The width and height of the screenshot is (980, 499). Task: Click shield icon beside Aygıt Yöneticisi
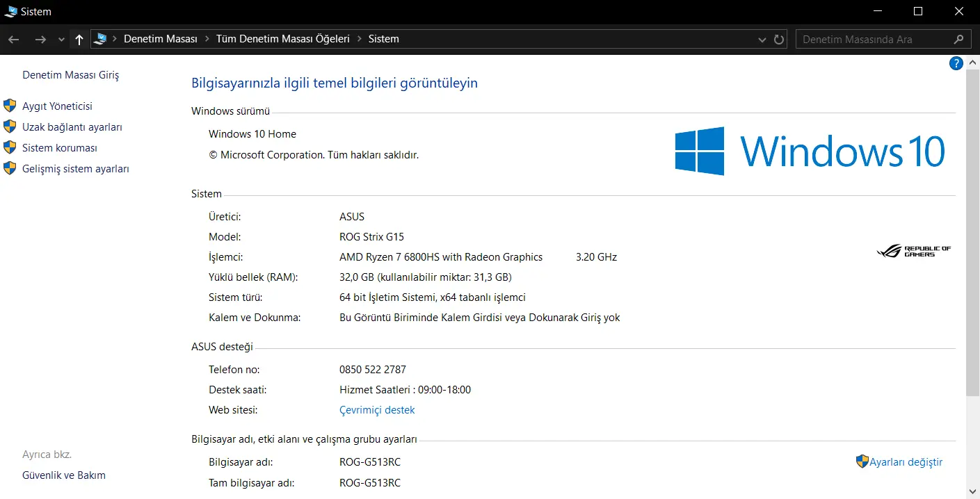coord(10,106)
